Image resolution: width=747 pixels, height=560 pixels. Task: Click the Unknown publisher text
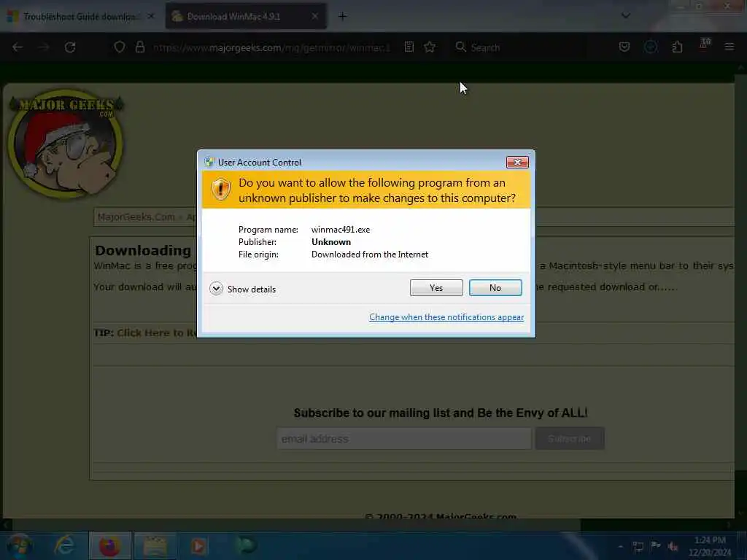[331, 242]
